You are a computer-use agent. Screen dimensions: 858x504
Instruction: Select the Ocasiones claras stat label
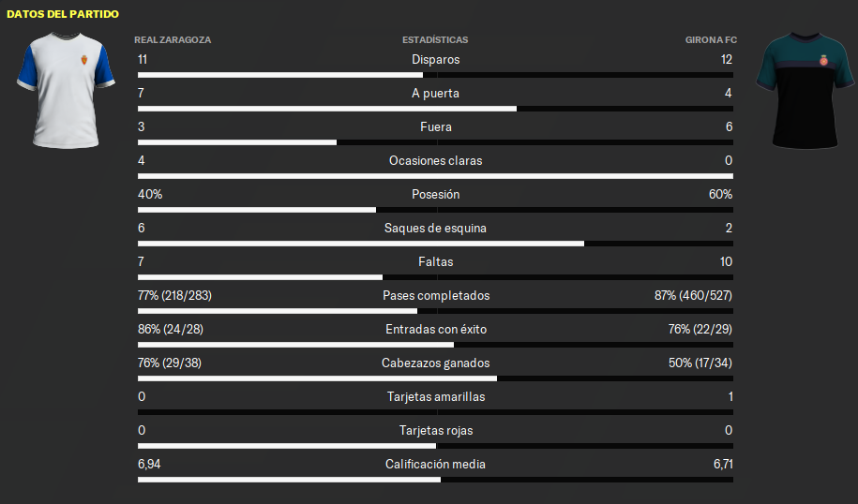[x=435, y=160]
